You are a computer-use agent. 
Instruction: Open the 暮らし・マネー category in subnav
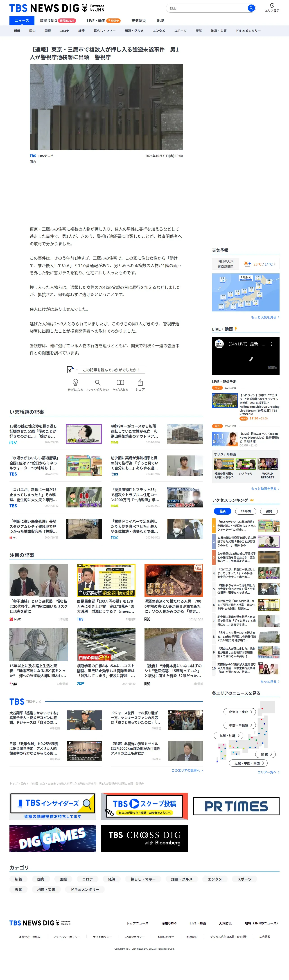coord(105,31)
